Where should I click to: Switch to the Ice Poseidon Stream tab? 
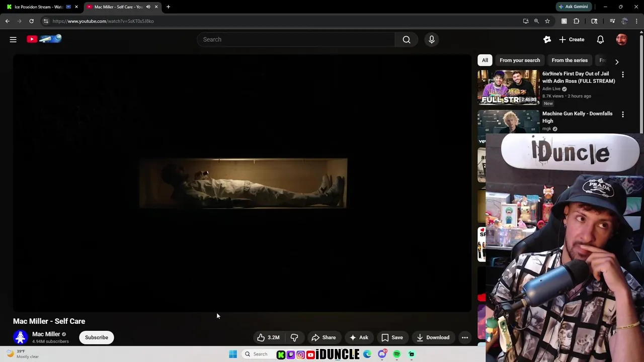[39, 7]
